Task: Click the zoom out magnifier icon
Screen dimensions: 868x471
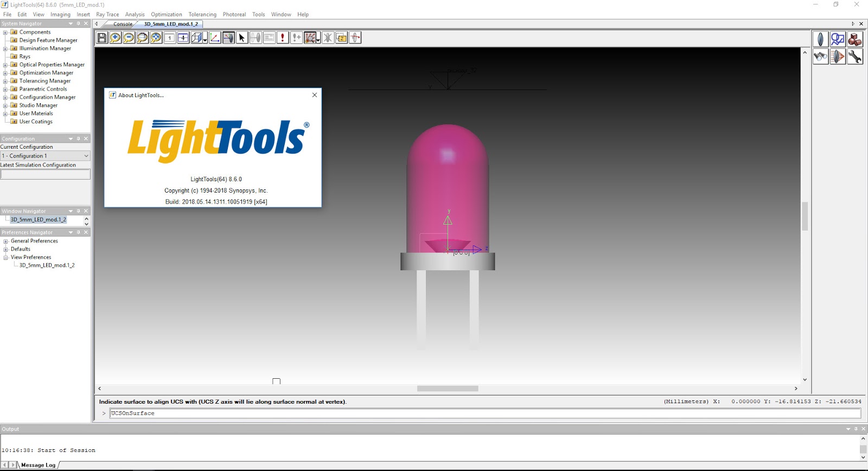Action: [129, 37]
